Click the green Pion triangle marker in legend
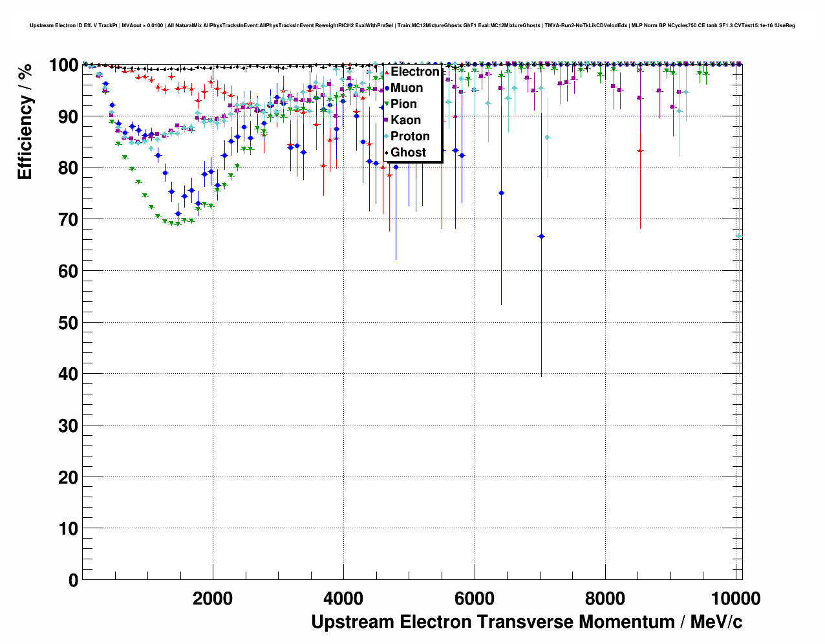Viewport: 825px width, 644px height. pos(387,104)
